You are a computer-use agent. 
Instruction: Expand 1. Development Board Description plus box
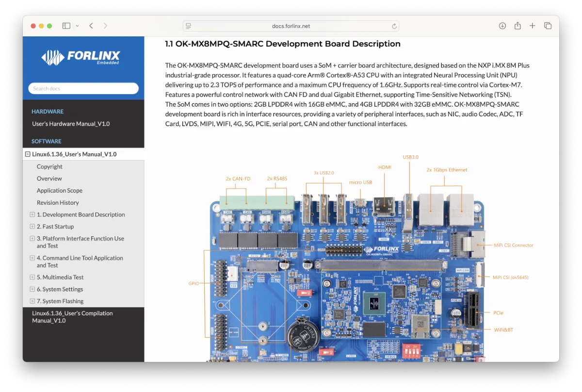tap(32, 214)
